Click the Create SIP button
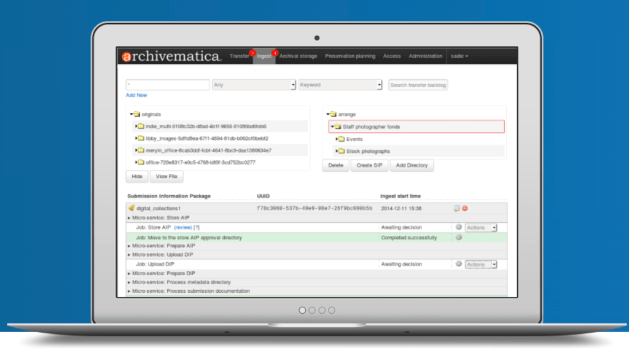Viewport: 629px width, 364px height. [x=369, y=166]
